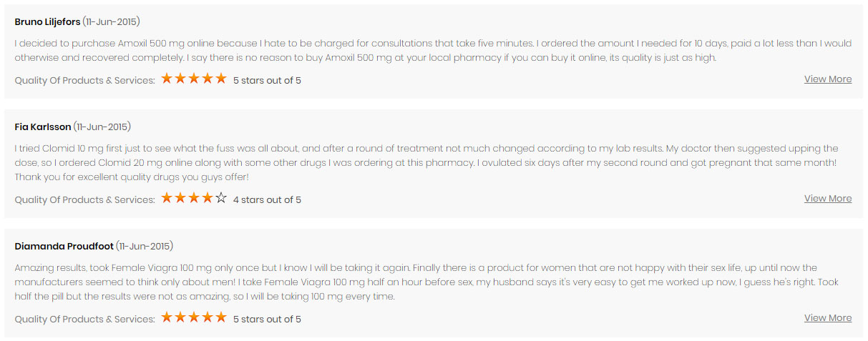The image size is (868, 341).
Task: Open View More for Fia Karlsson review
Action: coord(827,199)
